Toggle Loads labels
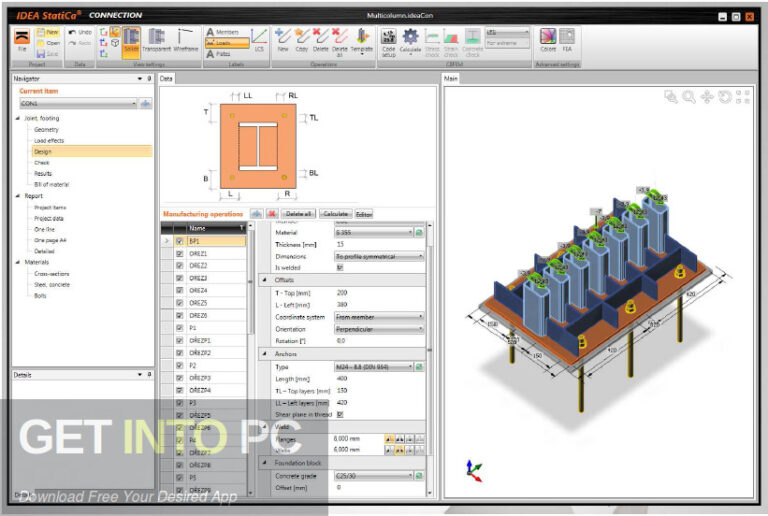This screenshot has height=516, width=768. point(227,43)
